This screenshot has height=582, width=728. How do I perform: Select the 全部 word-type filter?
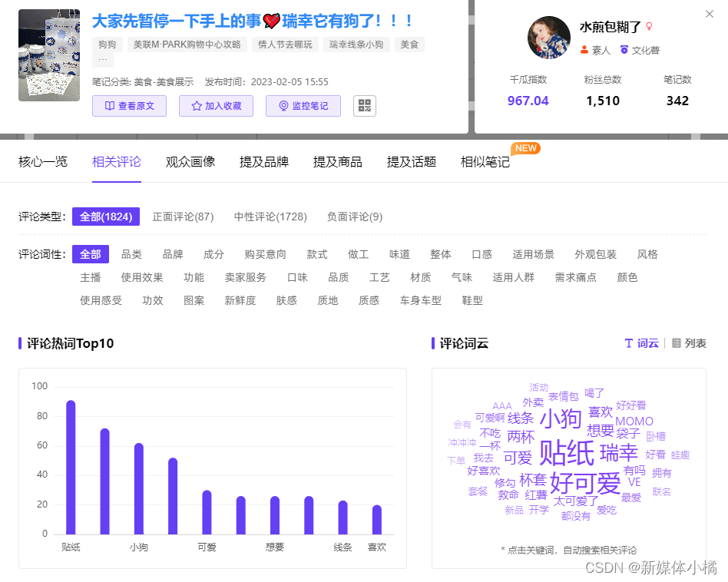pos(91,254)
